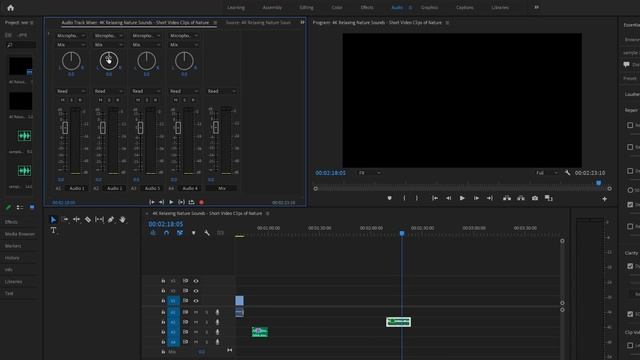Solo Audio 2 in mixer
Image resolution: width=640 pixels, height=360 pixels.
click(x=109, y=100)
